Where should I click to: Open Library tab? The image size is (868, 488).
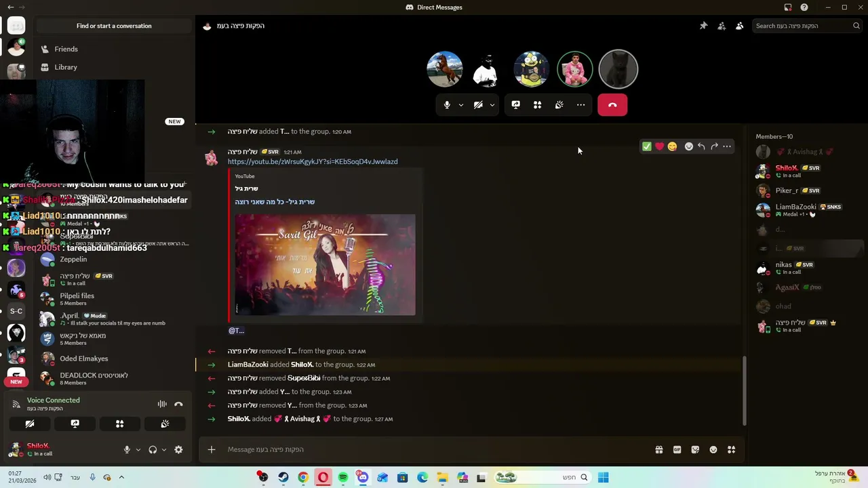tap(114, 67)
